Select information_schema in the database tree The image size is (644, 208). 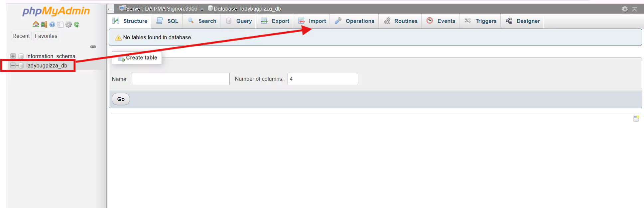(51, 56)
